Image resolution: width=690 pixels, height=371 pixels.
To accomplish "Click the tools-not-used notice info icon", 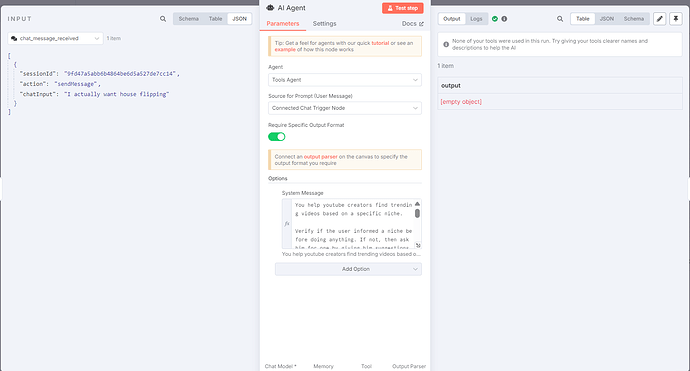I will (446, 44).
